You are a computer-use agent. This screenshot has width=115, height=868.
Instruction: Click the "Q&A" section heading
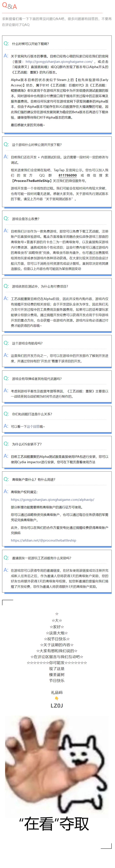(9, 6)
